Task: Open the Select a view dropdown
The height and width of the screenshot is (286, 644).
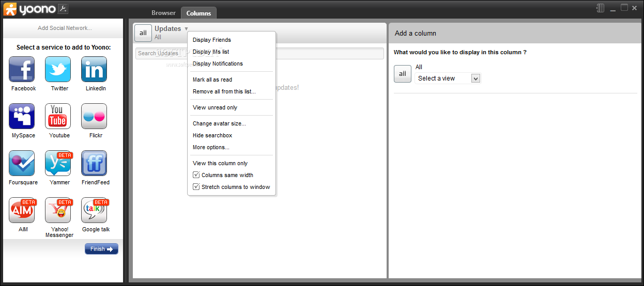Action: (448, 78)
